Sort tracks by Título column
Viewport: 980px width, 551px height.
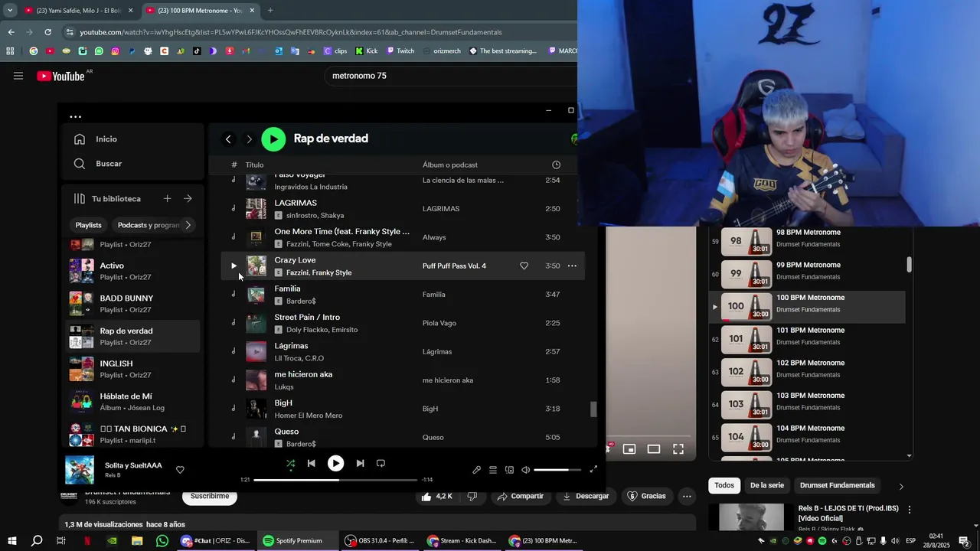(254, 165)
